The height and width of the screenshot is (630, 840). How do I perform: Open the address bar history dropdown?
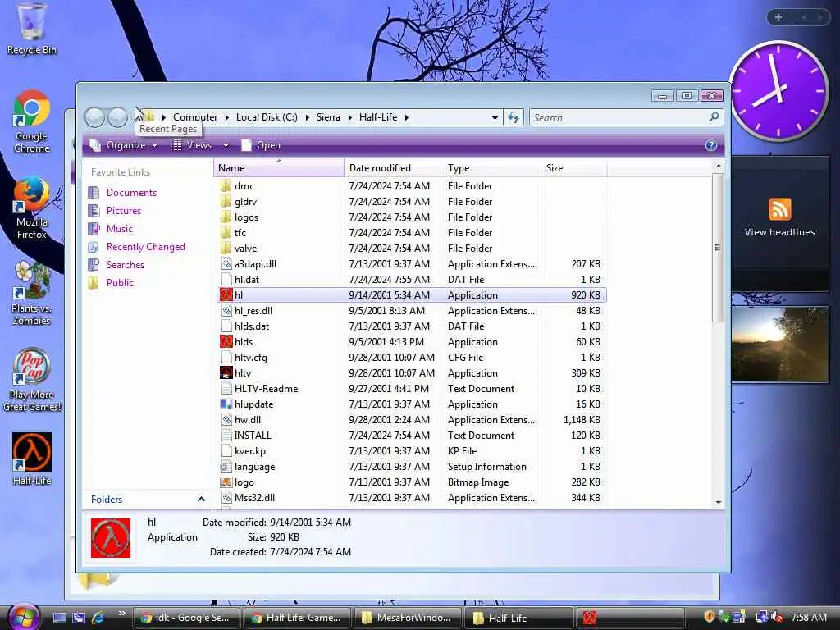pyautogui.click(x=495, y=117)
